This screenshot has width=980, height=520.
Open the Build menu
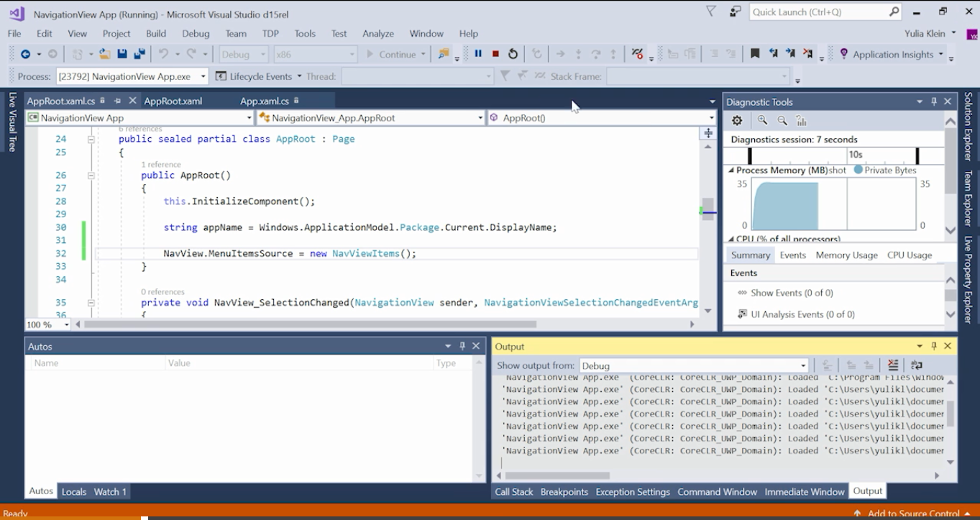tap(156, 33)
